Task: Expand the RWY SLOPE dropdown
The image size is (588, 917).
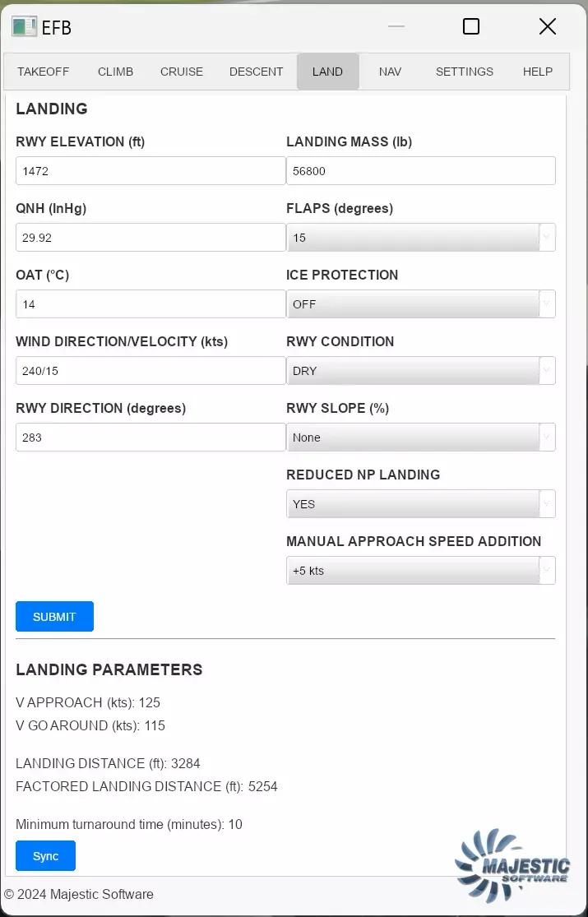Action: coord(420,438)
